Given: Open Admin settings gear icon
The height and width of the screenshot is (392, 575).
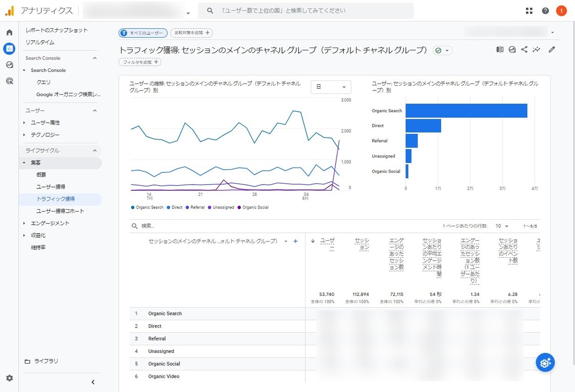Looking at the screenshot, I should pos(9,378).
